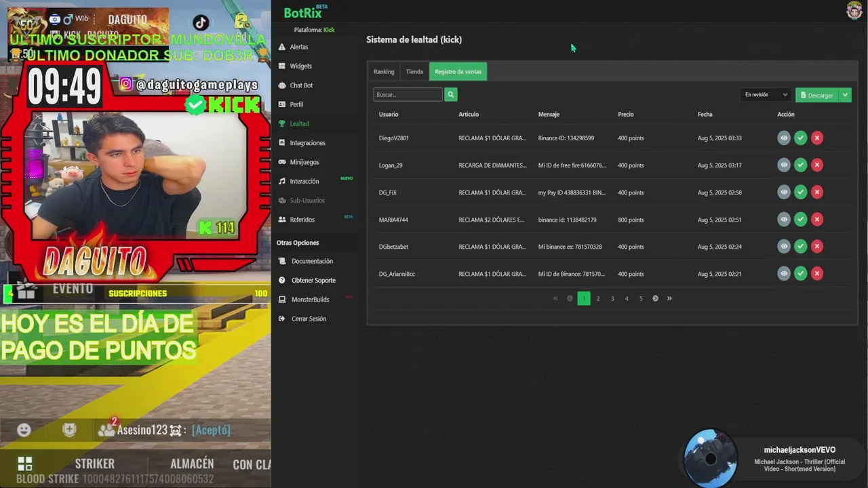Viewport: 868px width, 488px height.
Task: Go to page 4 of results
Action: click(x=627, y=298)
